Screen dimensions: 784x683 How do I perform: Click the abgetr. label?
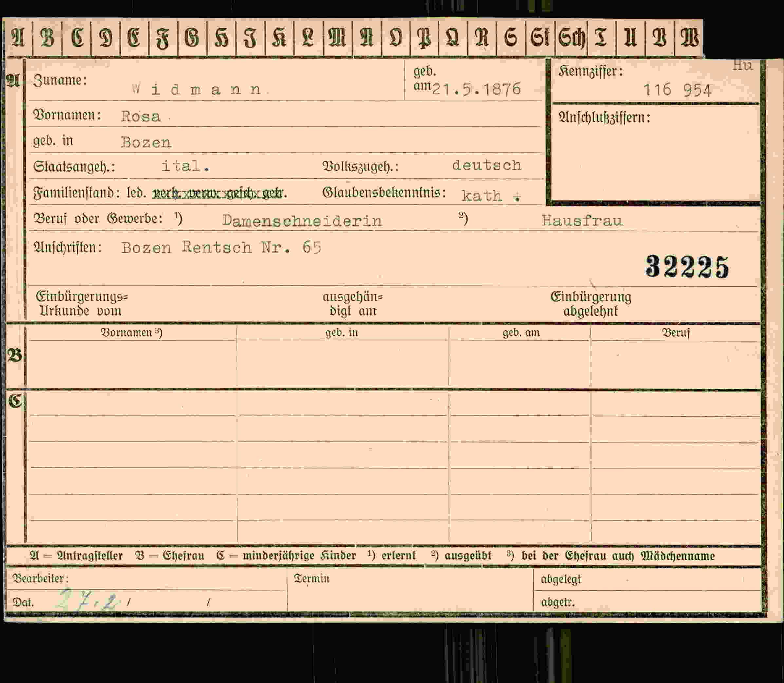(558, 602)
